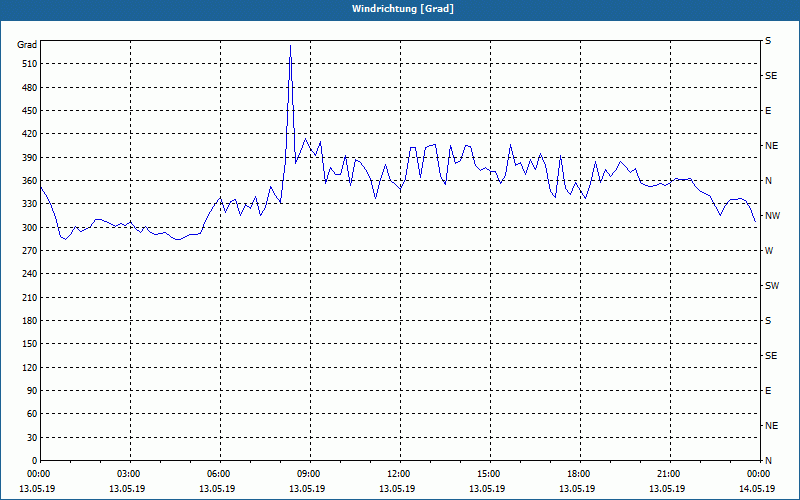The image size is (800, 500).
Task: Click the NW compass label
Action: pos(772,216)
